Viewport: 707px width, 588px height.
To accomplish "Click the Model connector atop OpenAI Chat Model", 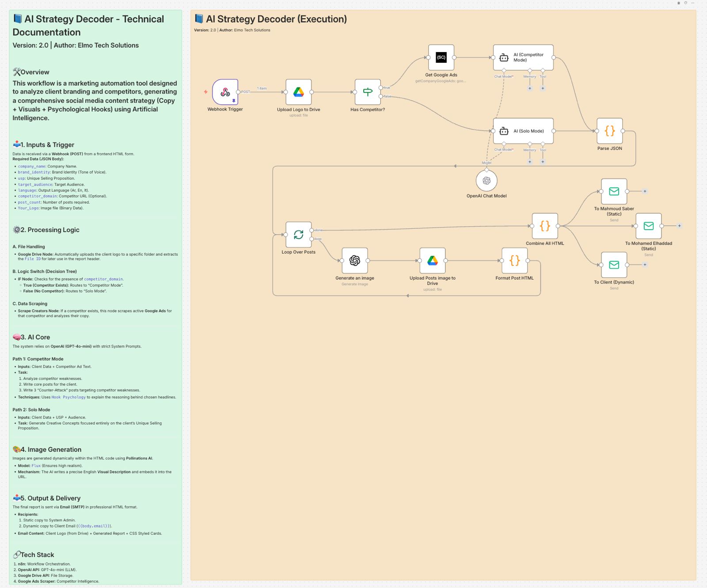I will click(x=487, y=170).
